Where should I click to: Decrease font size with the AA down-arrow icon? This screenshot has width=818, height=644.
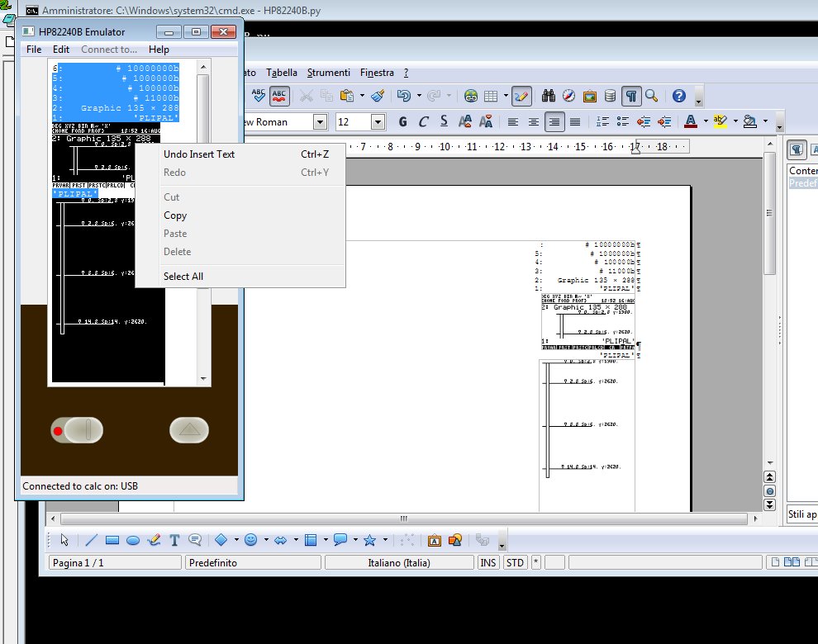point(486,121)
